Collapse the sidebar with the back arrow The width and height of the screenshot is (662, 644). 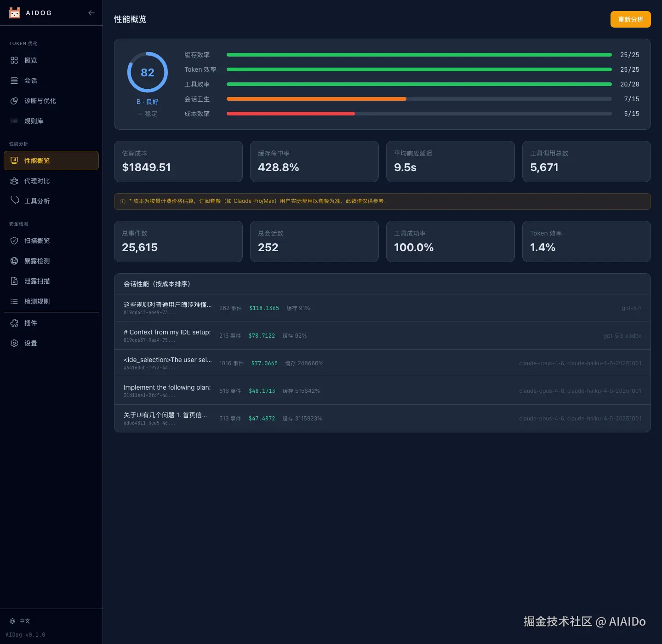(x=91, y=13)
